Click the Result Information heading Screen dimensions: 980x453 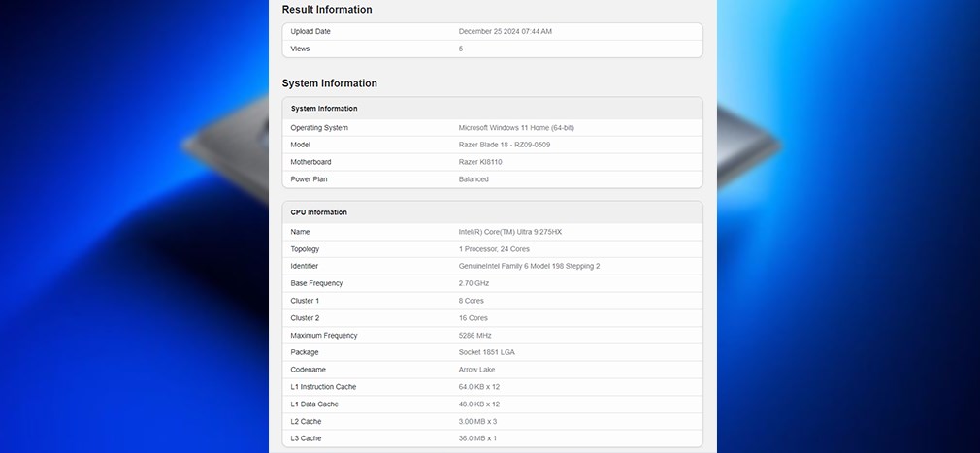point(327,10)
